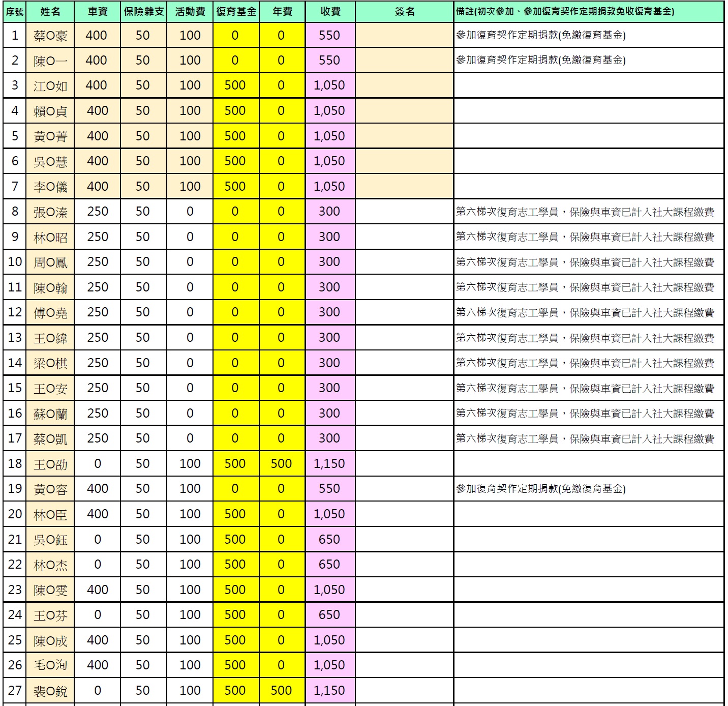Click the name 王O芬

coord(50,615)
